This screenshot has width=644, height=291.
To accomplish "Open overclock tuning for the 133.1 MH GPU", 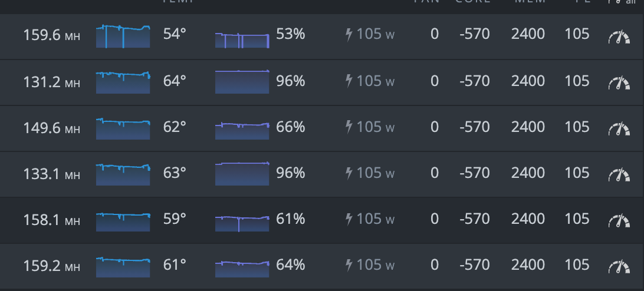I will (619, 175).
